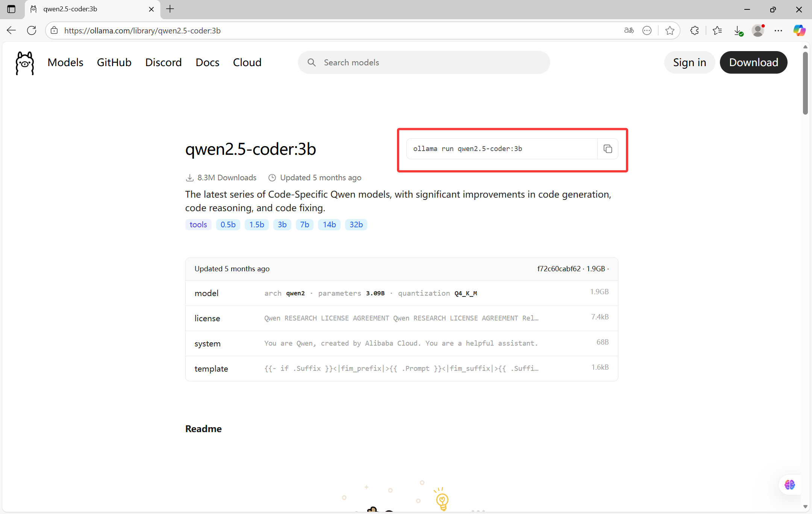The image size is (812, 514).
Task: Click the floating brain assistant icon
Action: [x=790, y=485]
